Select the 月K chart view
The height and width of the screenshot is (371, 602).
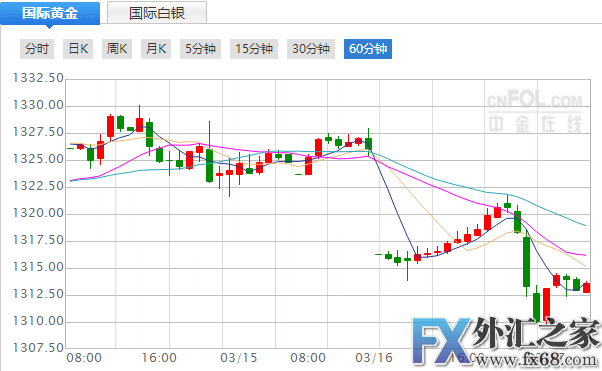click(156, 49)
